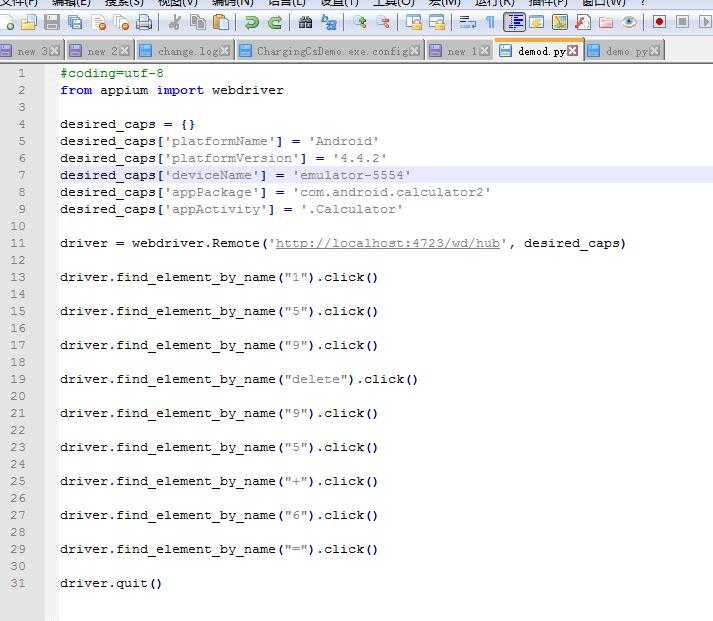This screenshot has width=713, height=621.
Task: Click the '#coding=utf-8' comment on line 1
Action: [111, 73]
